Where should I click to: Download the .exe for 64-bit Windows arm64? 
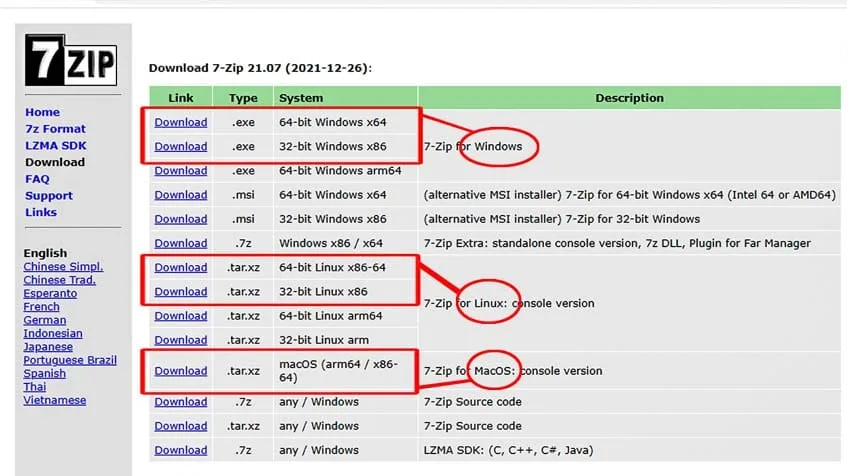pos(180,171)
